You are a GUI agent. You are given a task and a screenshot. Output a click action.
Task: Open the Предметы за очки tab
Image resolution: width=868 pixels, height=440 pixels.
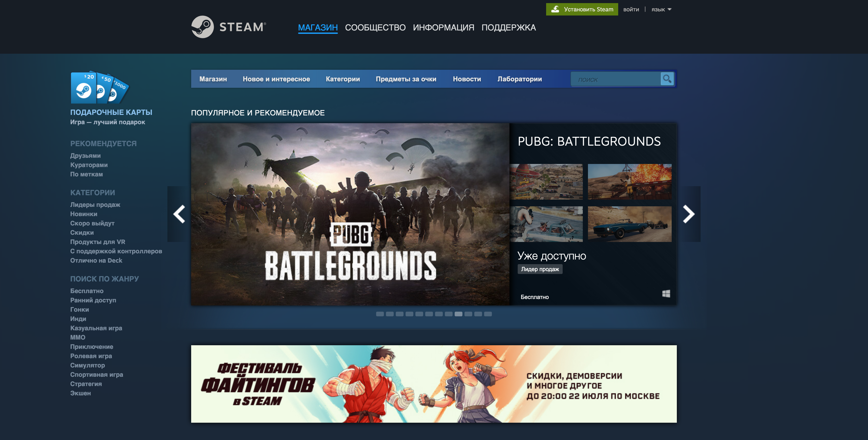pos(406,79)
